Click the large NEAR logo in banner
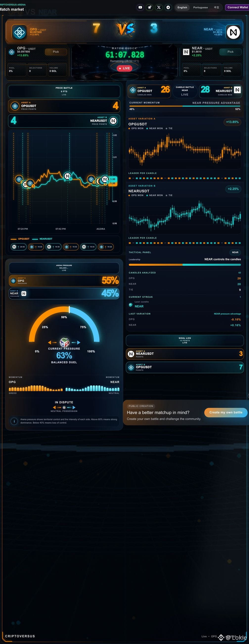 click(x=233, y=32)
